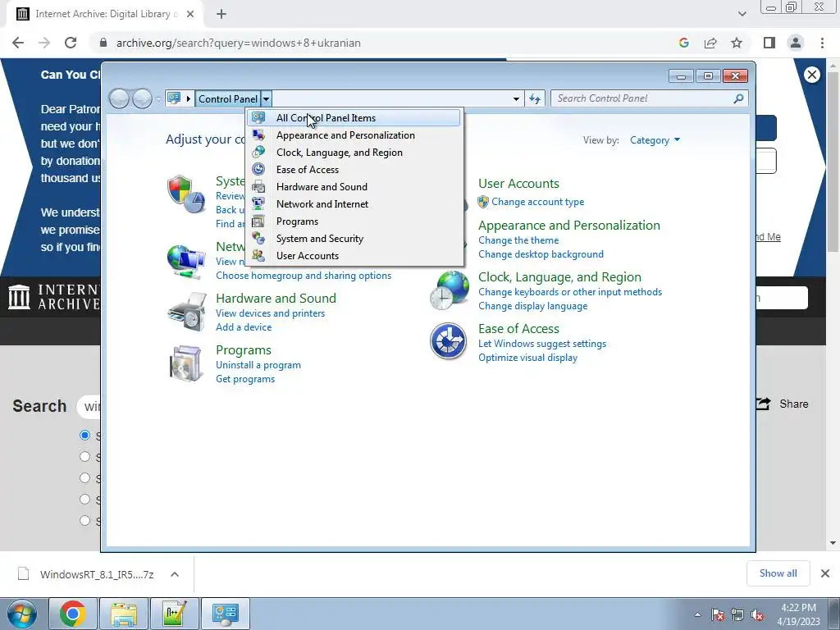Expand the address bar history dropdown
Screen dimensions: 840x630
pyautogui.click(x=516, y=98)
